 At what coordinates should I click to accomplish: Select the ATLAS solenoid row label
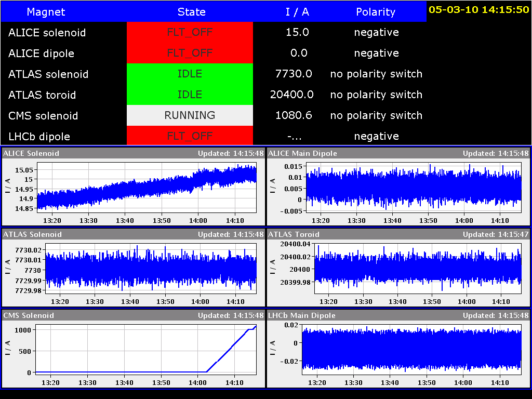point(48,74)
